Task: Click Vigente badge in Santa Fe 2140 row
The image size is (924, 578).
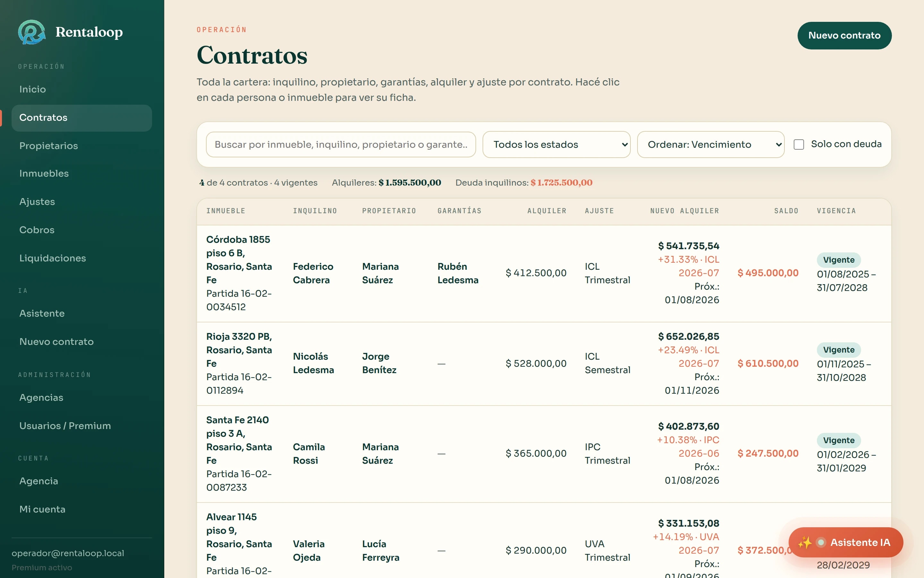Action: point(838,440)
